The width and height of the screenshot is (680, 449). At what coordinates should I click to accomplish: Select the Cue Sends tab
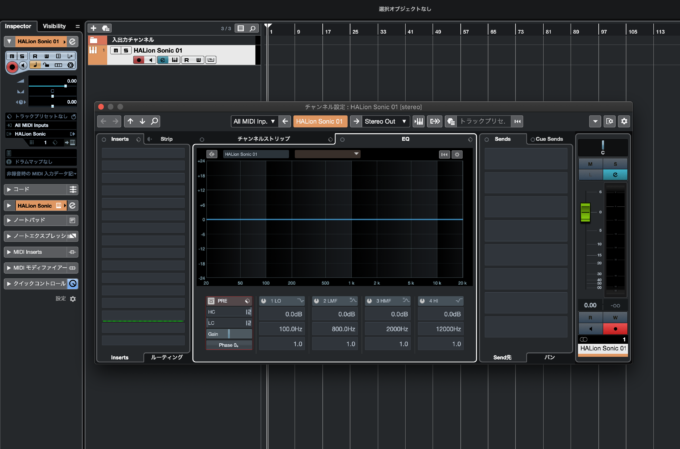click(x=549, y=139)
